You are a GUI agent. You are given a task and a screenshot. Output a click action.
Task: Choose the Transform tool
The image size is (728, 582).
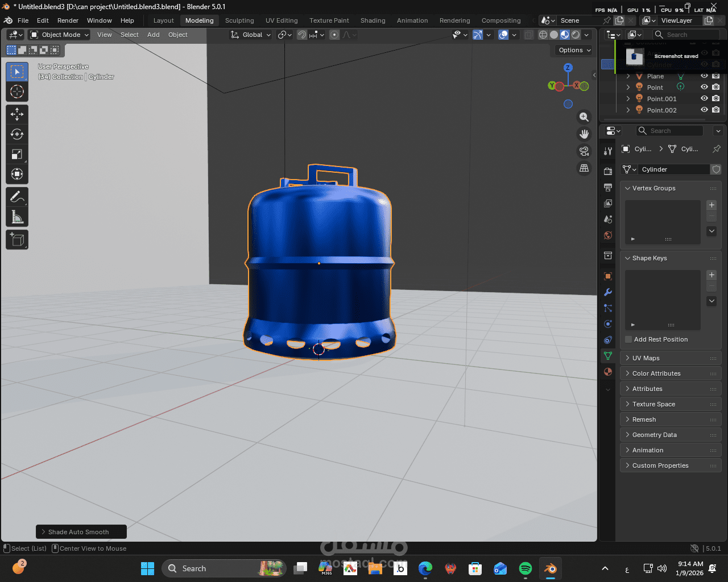coord(17,174)
